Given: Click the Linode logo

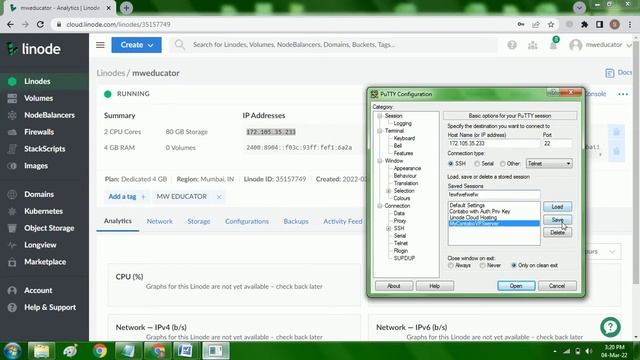Looking at the screenshot, I should click(x=34, y=49).
